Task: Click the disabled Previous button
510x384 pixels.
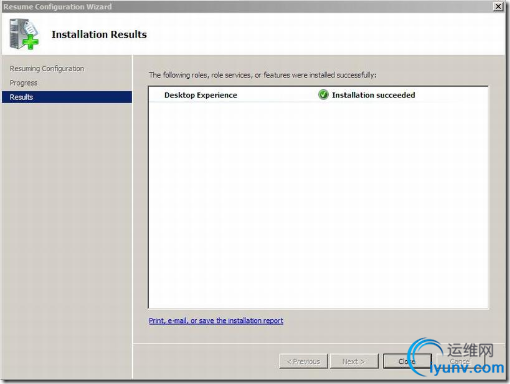Action: [303, 361]
